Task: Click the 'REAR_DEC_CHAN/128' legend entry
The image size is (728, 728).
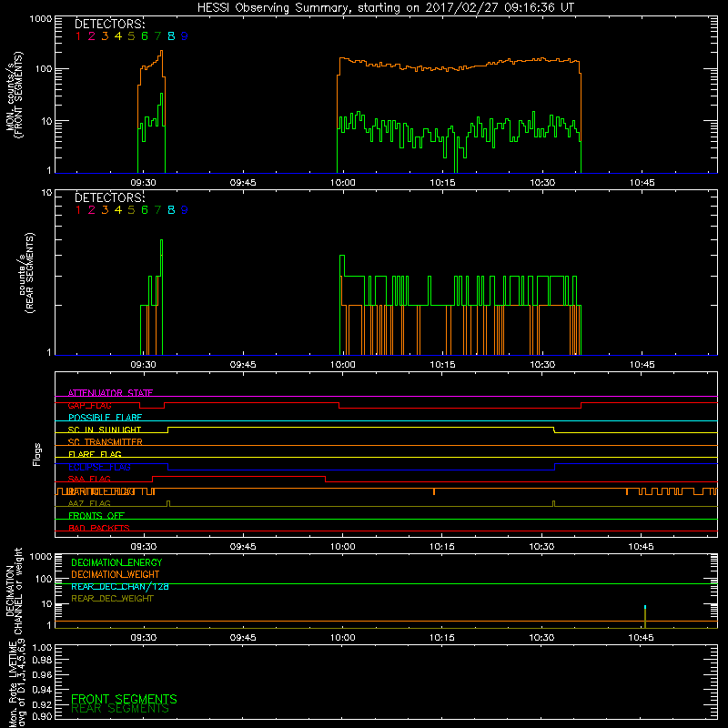Action: click(x=120, y=587)
